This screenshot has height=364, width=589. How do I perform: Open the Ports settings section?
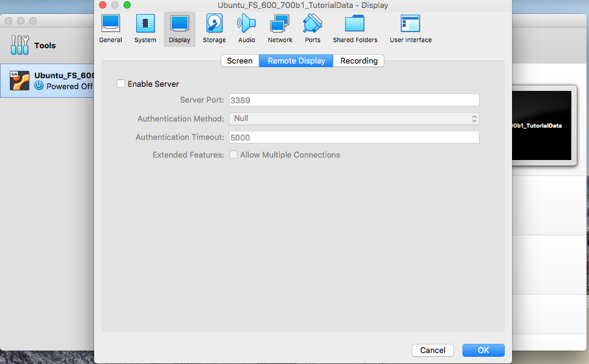tap(312, 29)
